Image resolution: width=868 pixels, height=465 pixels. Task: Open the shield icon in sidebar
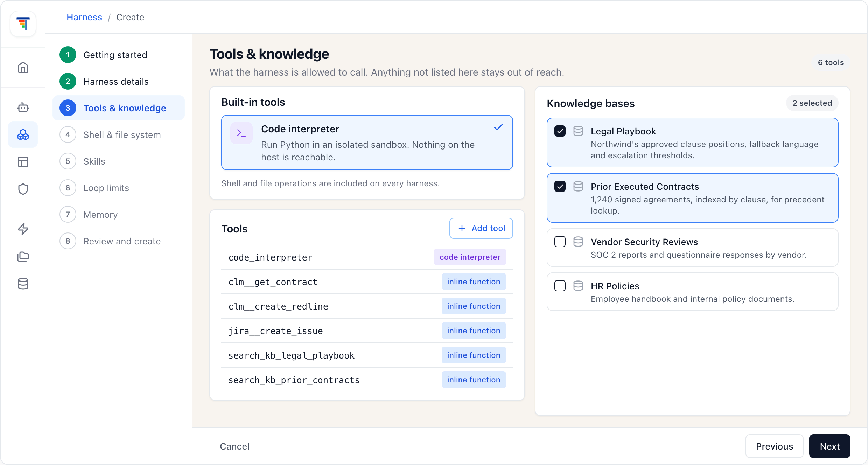click(23, 189)
